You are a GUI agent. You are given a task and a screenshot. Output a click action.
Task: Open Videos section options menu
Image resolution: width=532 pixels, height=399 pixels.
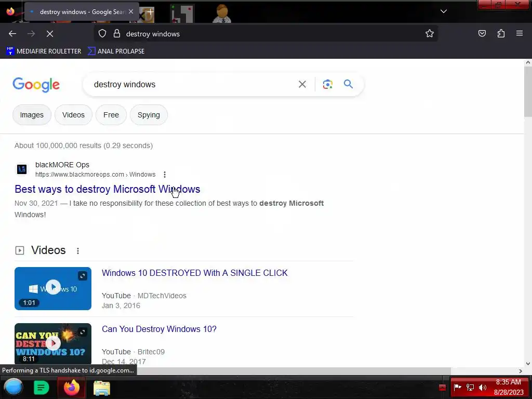click(x=78, y=251)
